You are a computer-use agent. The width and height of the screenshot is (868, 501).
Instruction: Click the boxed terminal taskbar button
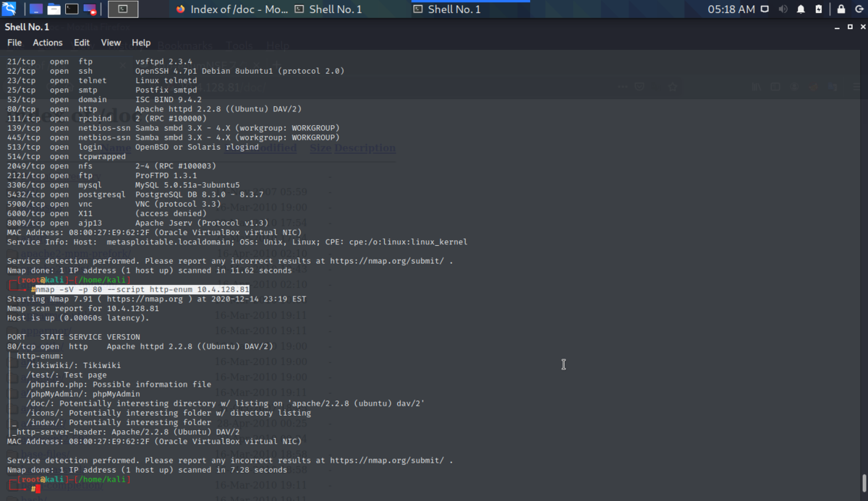point(123,9)
